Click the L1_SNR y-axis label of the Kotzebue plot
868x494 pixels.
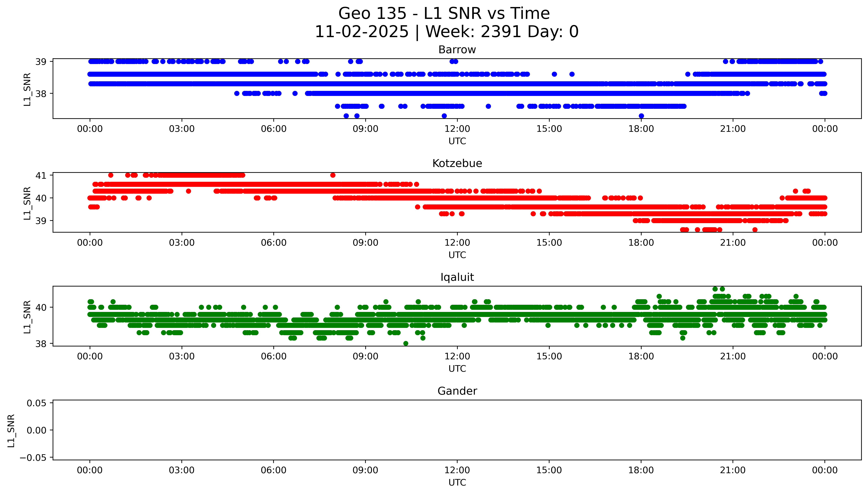pos(27,203)
